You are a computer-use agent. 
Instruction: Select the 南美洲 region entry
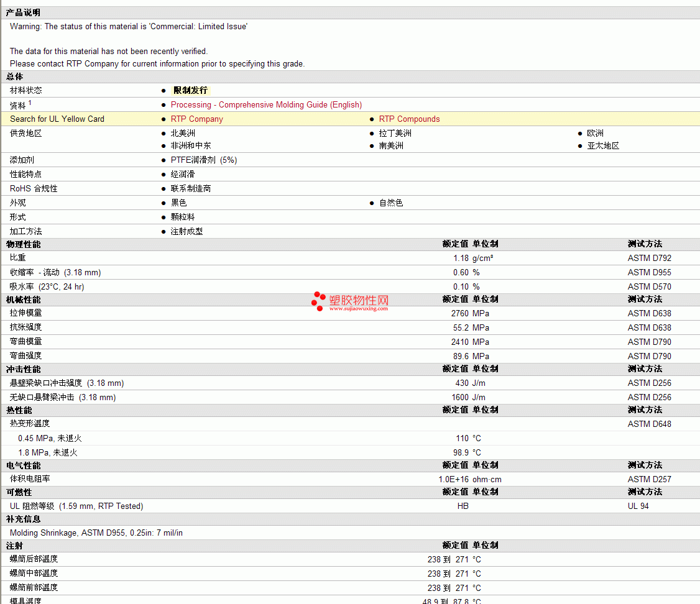click(x=391, y=146)
